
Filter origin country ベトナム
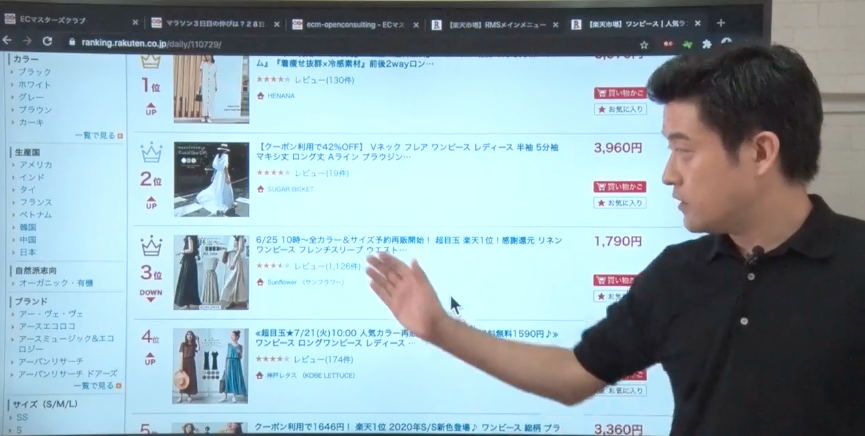pos(36,215)
